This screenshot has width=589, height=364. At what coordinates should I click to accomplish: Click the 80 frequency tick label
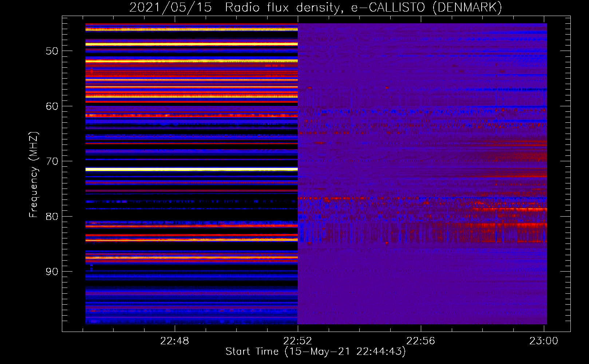pyautogui.click(x=52, y=217)
